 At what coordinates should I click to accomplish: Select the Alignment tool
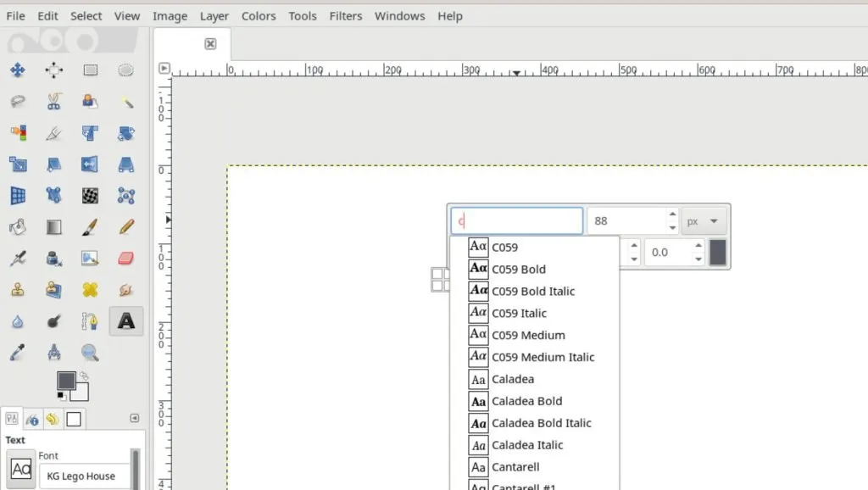tap(53, 70)
